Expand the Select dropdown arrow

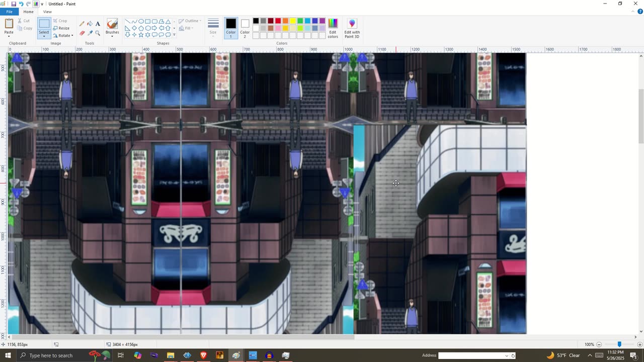point(44,36)
